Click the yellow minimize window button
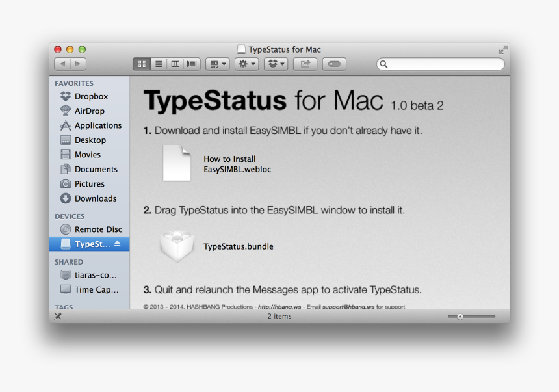Viewport: 559px width, 392px height. point(70,49)
